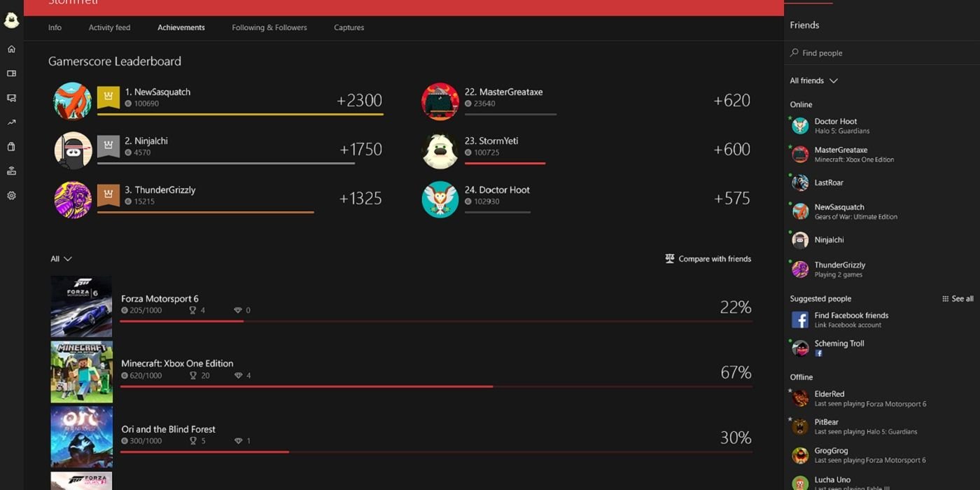
Task: Click Minecraft: Xbox One Edition progress bar
Action: 436,386
